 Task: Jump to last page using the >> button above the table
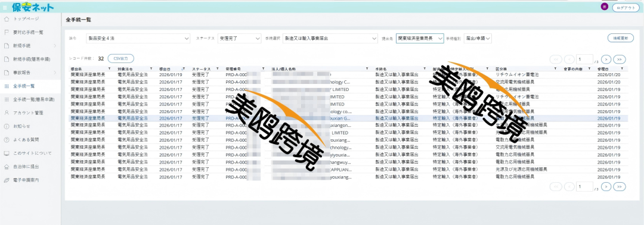coord(620,60)
